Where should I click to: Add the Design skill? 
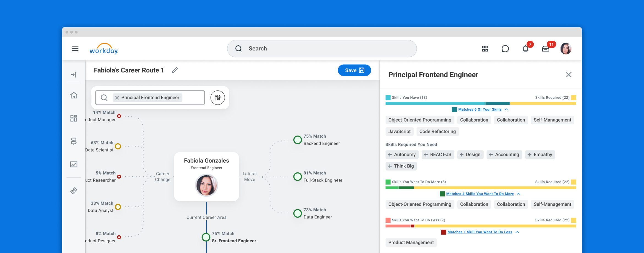[x=470, y=155]
